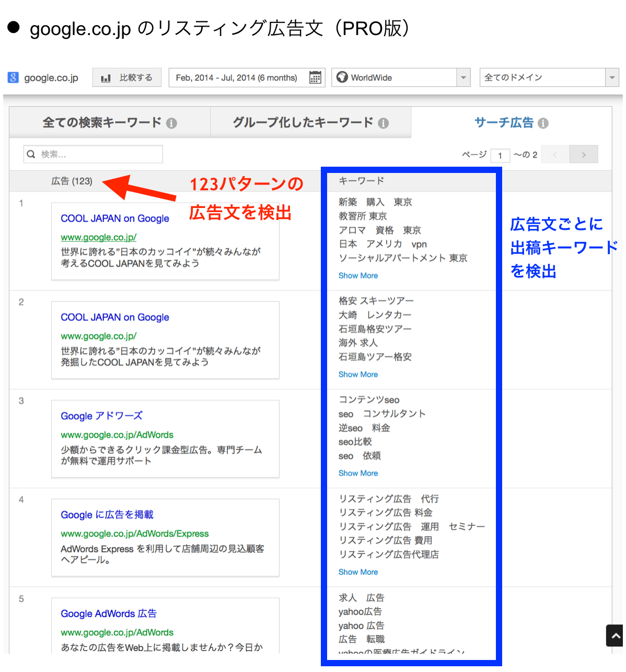626x672 pixels.
Task: Click info icon beside サーチ広告
Action: coord(543,123)
